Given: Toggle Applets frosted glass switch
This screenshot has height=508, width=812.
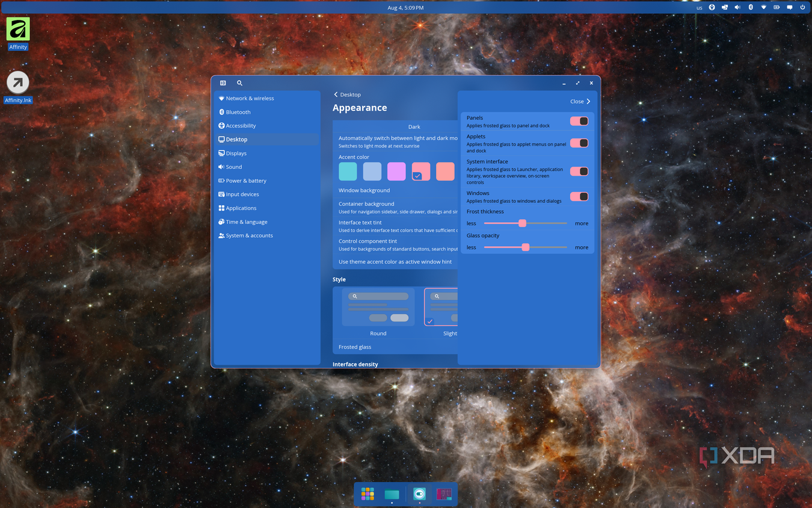Looking at the screenshot, I should (x=579, y=143).
